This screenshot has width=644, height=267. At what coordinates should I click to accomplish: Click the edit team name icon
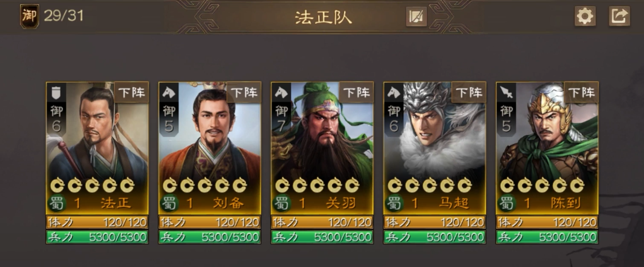click(x=416, y=17)
